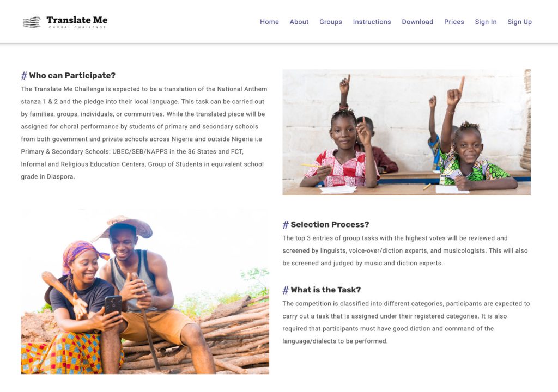Click the Who can Participate heading

pyautogui.click(x=72, y=76)
